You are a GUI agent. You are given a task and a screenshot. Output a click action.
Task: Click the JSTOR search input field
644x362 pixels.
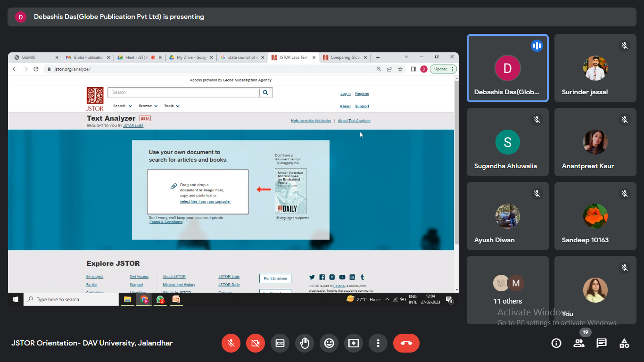coord(183,92)
